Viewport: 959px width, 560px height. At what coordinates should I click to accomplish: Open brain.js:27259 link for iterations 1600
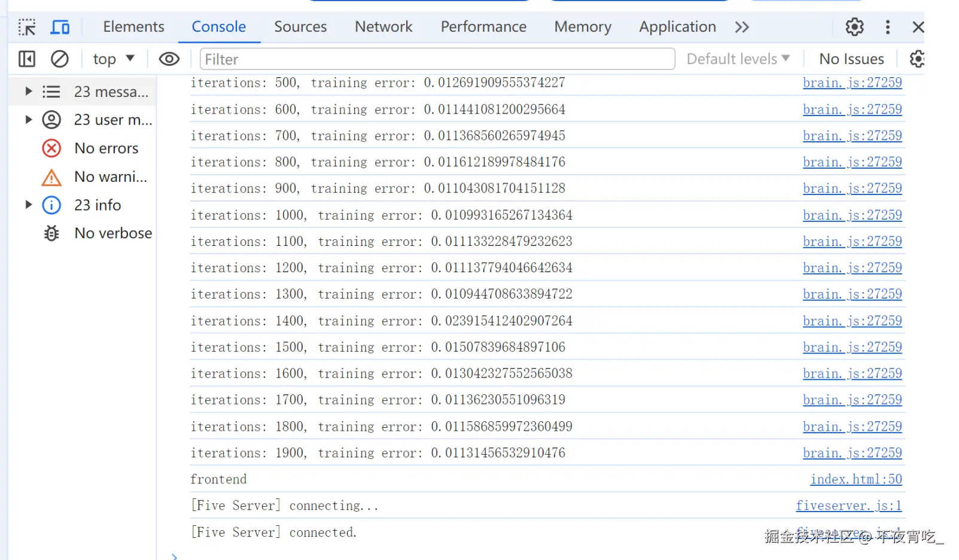853,374
